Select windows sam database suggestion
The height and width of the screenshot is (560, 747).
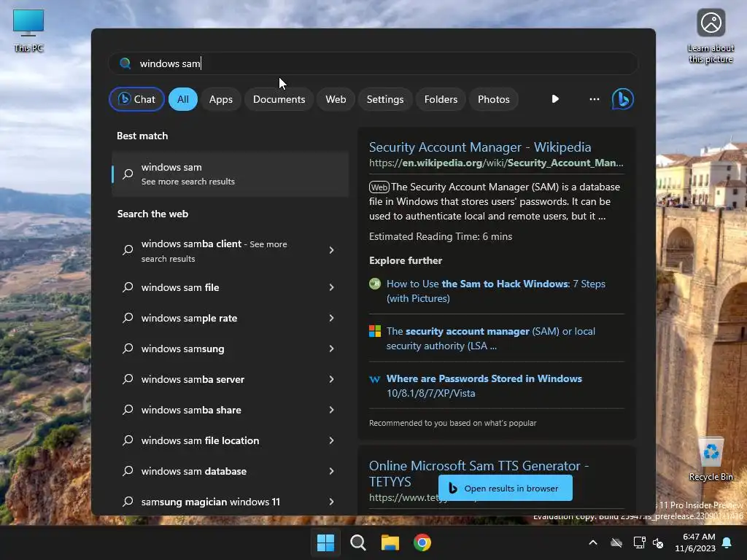point(230,471)
